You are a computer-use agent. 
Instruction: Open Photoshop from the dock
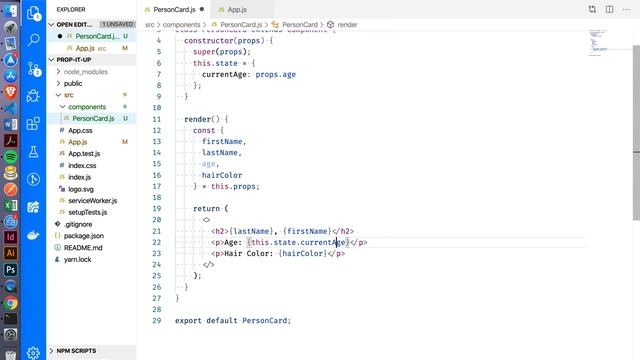[x=11, y=269]
